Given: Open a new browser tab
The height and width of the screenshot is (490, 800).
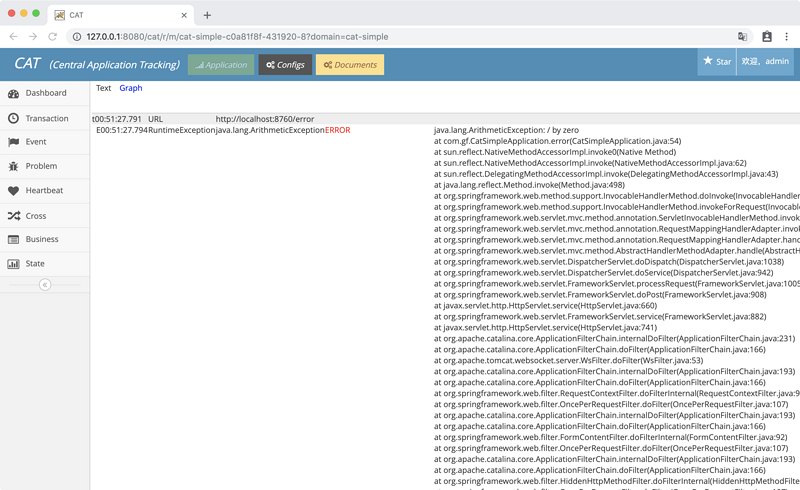Looking at the screenshot, I should coord(207,15).
